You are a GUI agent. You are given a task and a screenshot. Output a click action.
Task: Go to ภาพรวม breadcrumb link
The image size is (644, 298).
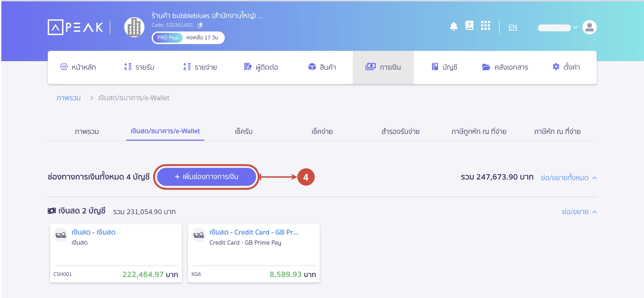coord(68,98)
